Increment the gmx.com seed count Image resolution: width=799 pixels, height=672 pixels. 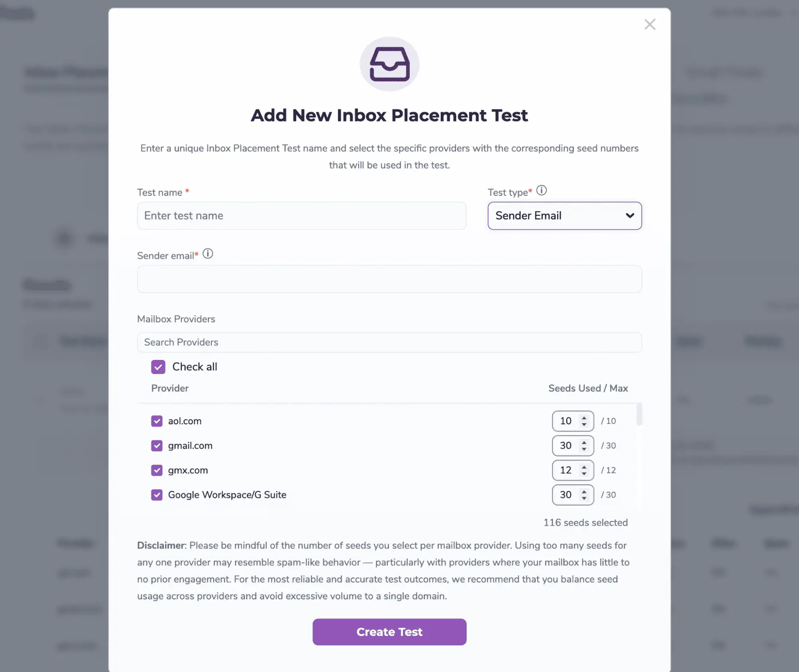584,467
